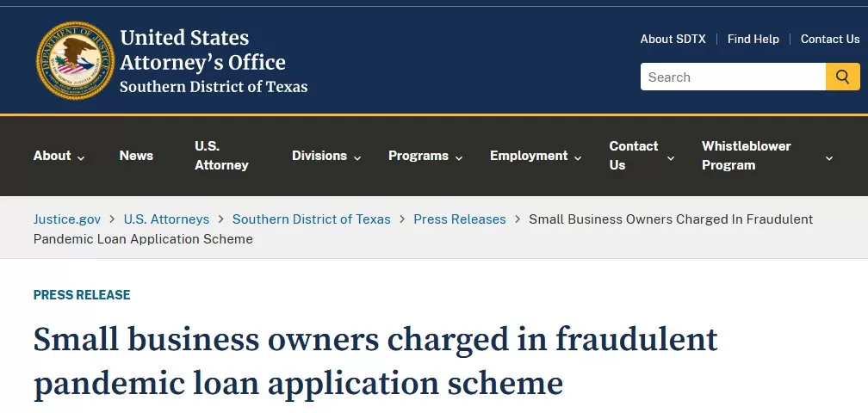
Task: Go to Southern District of Texas breadcrumb
Action: (311, 219)
